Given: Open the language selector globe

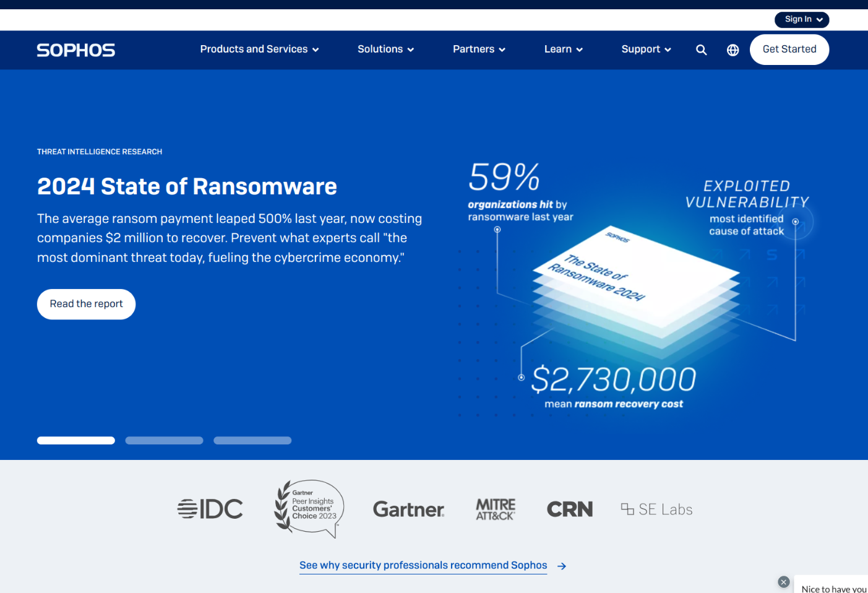Looking at the screenshot, I should click(x=733, y=50).
